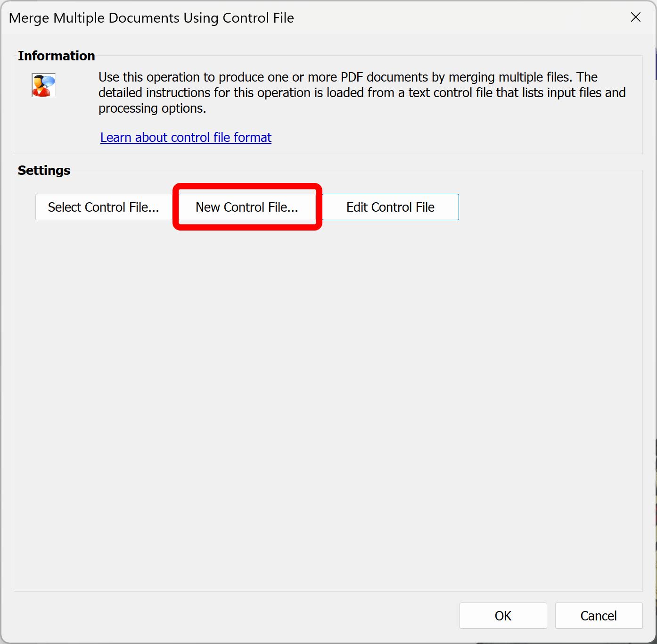Click the operation description text
The height and width of the screenshot is (644, 657).
362,92
